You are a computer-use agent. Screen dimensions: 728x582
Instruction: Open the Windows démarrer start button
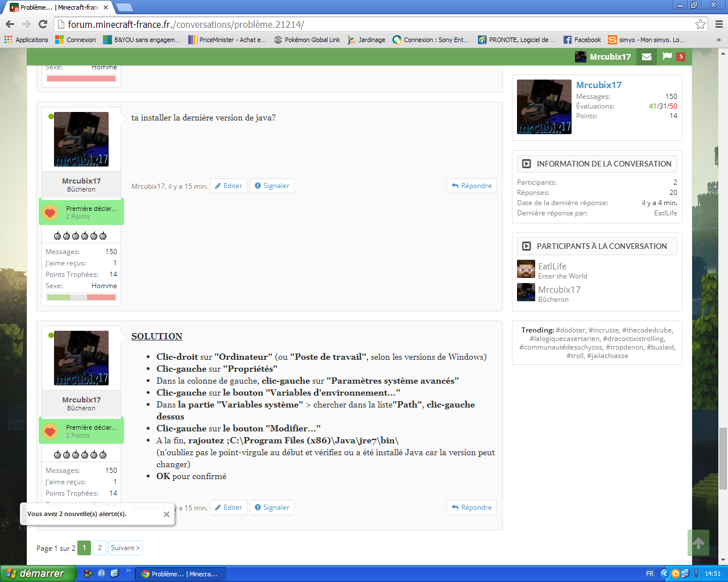click(38, 573)
